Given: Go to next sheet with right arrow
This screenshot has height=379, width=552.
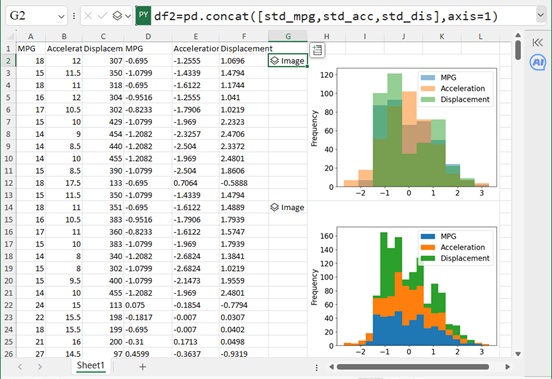Looking at the screenshot, I should (x=39, y=367).
